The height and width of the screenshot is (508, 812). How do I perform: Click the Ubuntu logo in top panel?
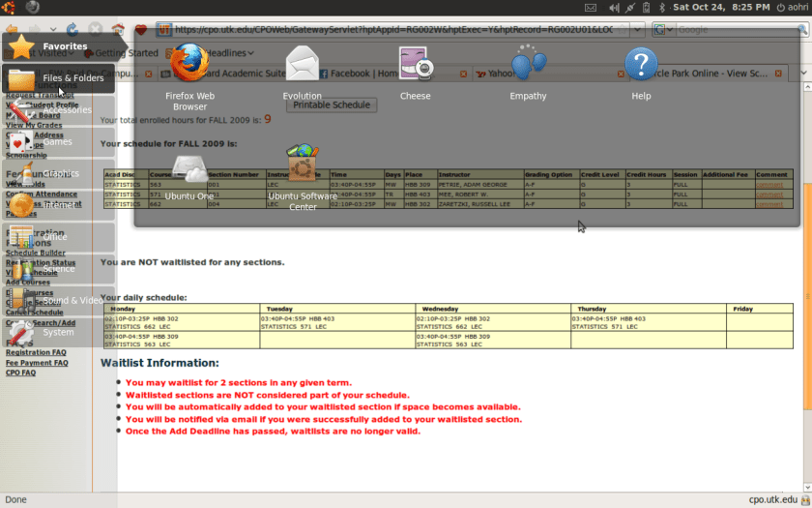[9, 7]
